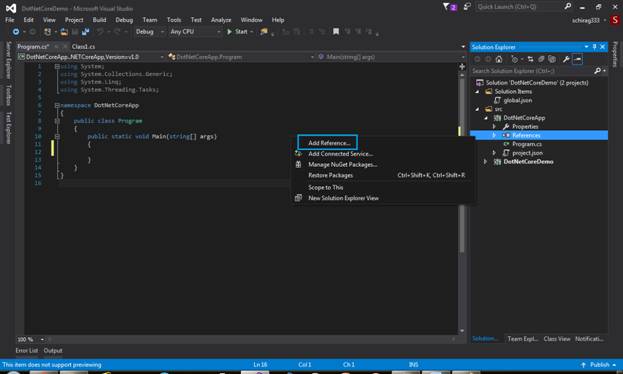Click the user account avatar icon
The width and height of the screenshot is (623, 374).
pos(615,20)
